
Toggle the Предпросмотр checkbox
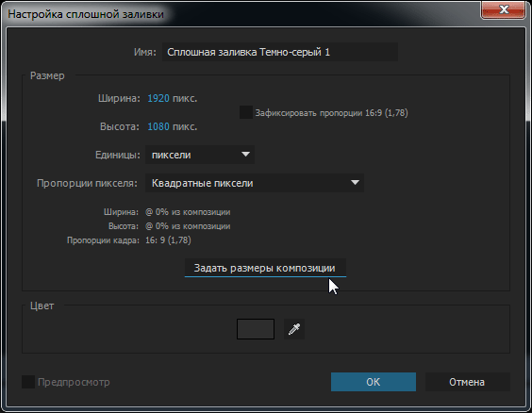(x=28, y=382)
